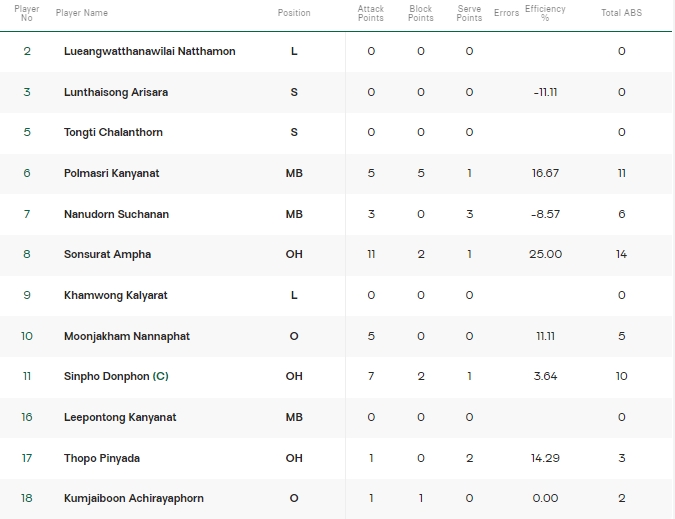Open Moonjakham Nannaphat player link
Image resolution: width=675 pixels, height=519 pixels.
point(127,336)
